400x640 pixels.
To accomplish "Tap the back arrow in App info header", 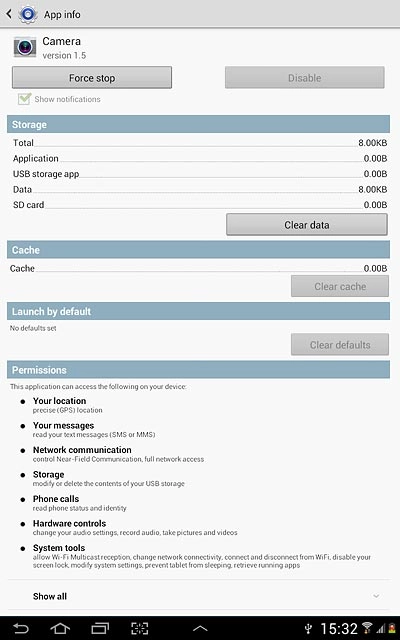I will coord(9,14).
